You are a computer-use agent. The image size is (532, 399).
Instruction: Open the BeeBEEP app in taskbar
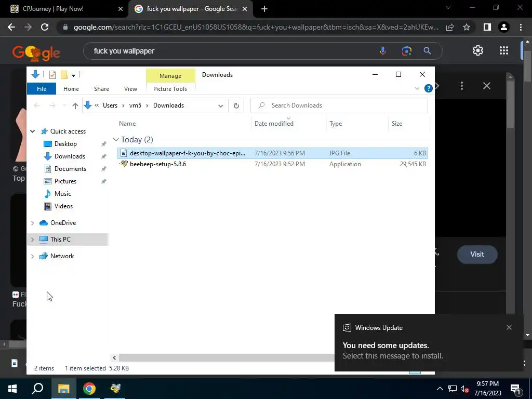[x=115, y=389]
